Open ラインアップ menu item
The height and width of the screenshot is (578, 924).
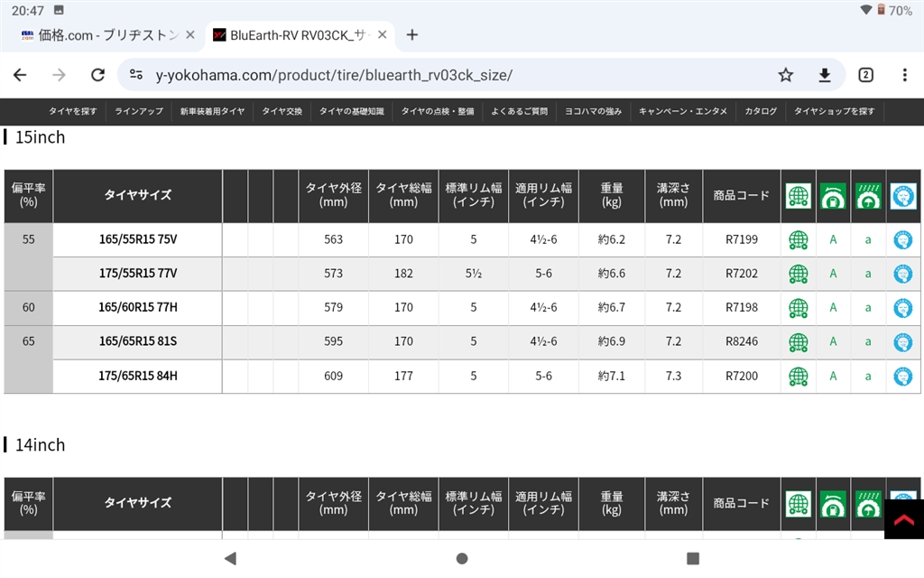[x=138, y=111]
